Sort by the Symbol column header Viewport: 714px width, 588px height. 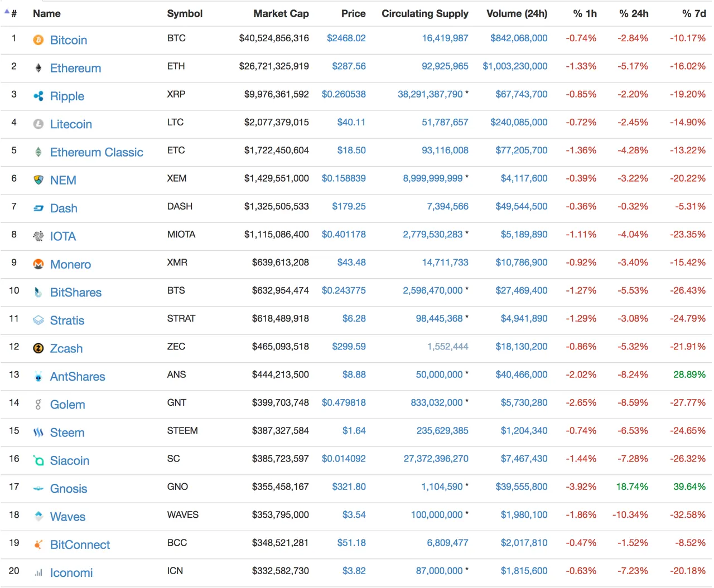pos(185,13)
